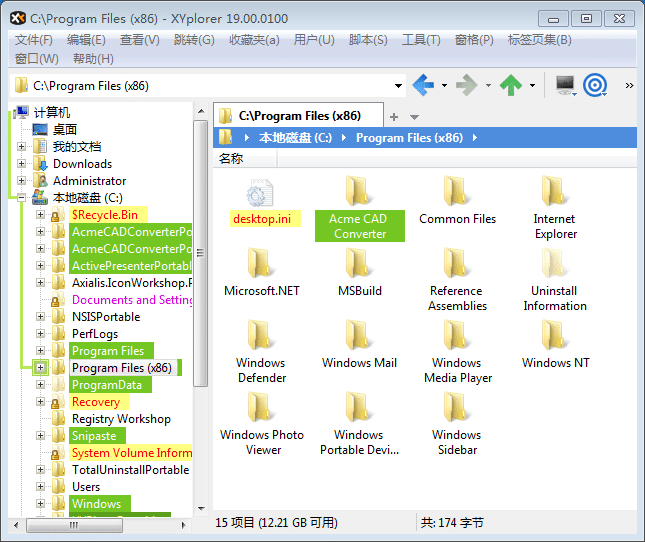
Task: Expand the Users tree node
Action: (x=40, y=486)
